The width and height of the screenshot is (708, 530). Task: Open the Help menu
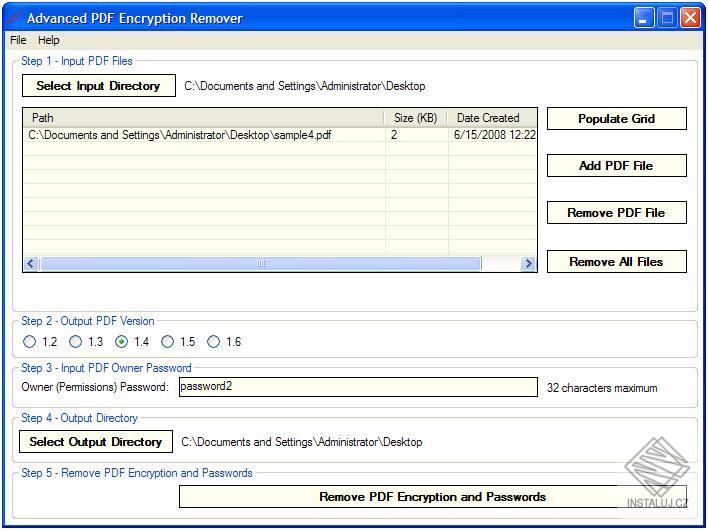(48, 40)
